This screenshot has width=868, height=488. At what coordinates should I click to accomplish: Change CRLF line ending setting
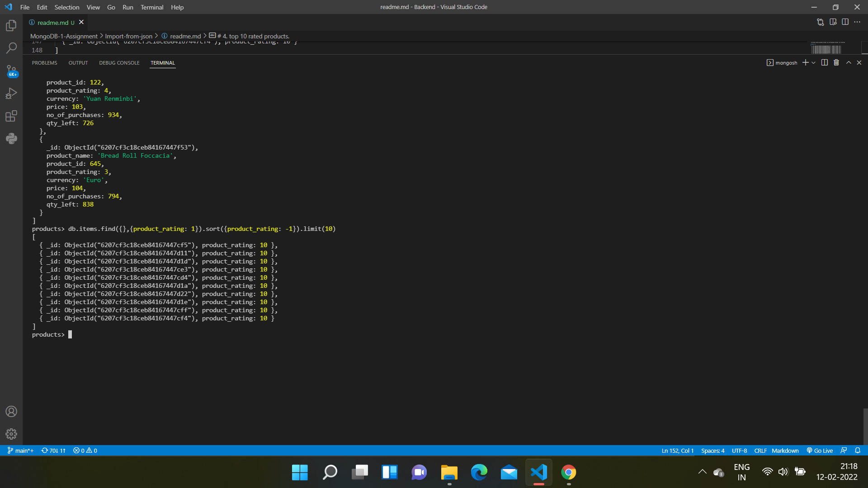pyautogui.click(x=760, y=450)
